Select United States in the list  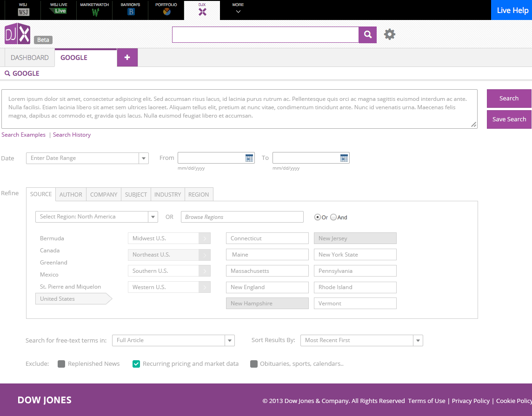pos(73,299)
